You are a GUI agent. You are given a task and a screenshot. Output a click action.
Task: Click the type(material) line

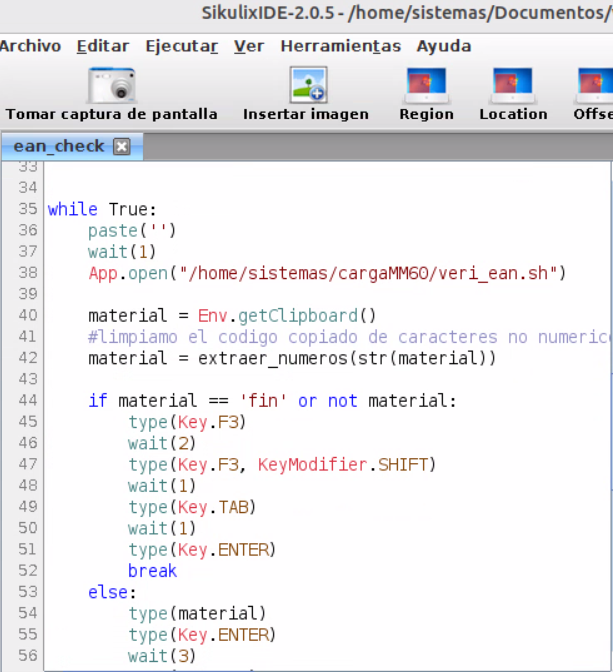[x=197, y=613]
